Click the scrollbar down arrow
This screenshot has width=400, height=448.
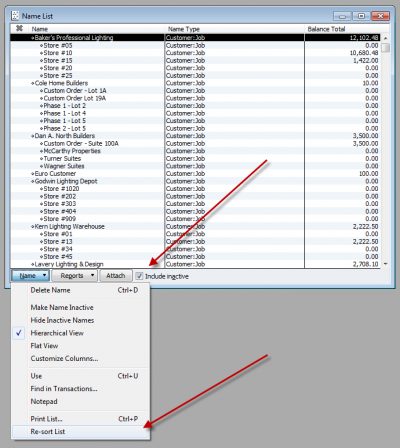(x=385, y=264)
